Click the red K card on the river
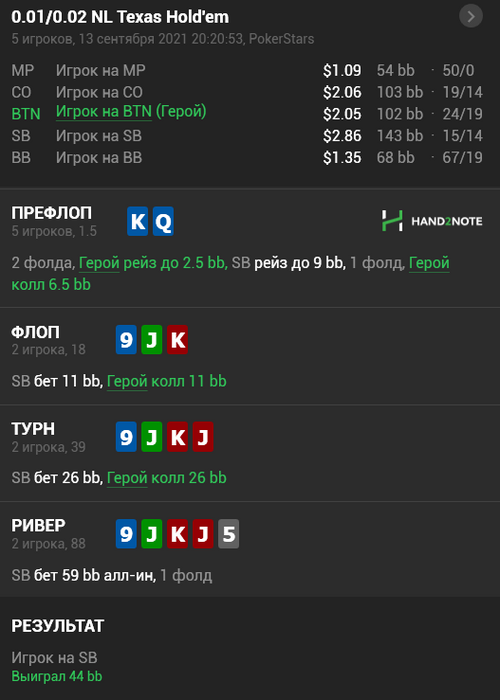This screenshot has width=500, height=700. [177, 533]
